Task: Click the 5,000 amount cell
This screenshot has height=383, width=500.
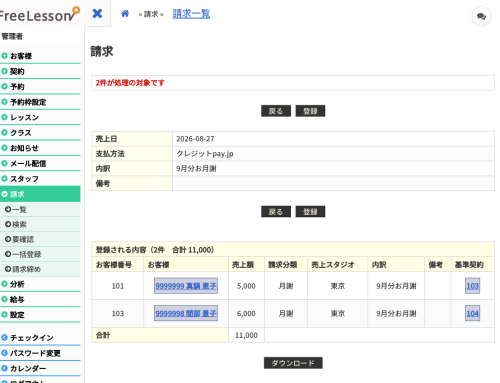Action: coord(246,286)
